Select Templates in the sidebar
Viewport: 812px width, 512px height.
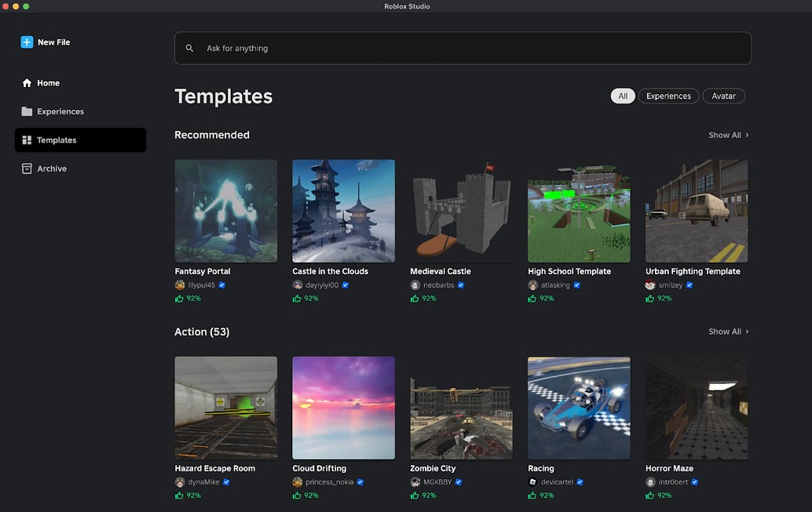click(58, 140)
